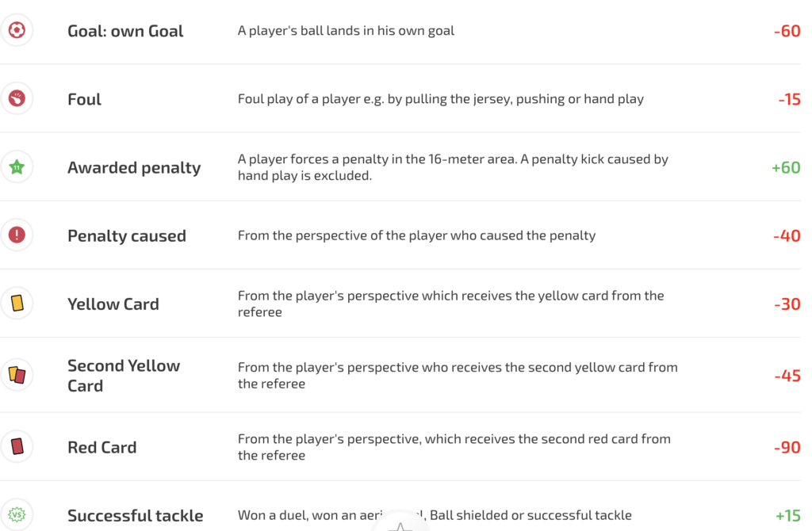The height and width of the screenshot is (531, 812).
Task: Click the "Yellow Card" label
Action: (113, 304)
